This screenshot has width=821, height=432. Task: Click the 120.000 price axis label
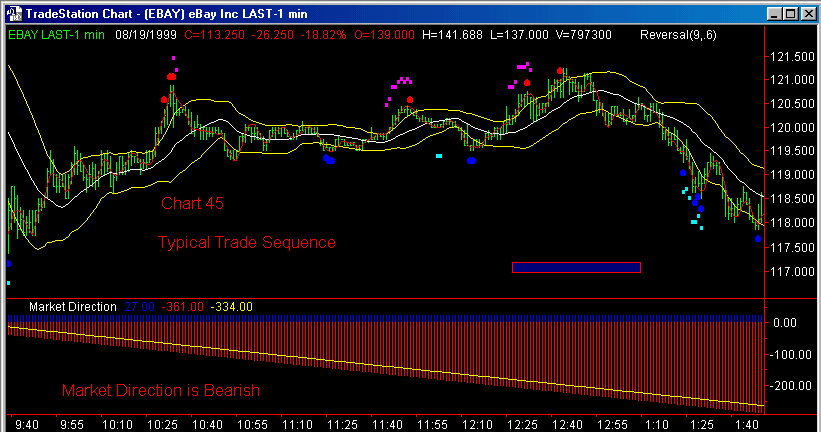(x=793, y=128)
